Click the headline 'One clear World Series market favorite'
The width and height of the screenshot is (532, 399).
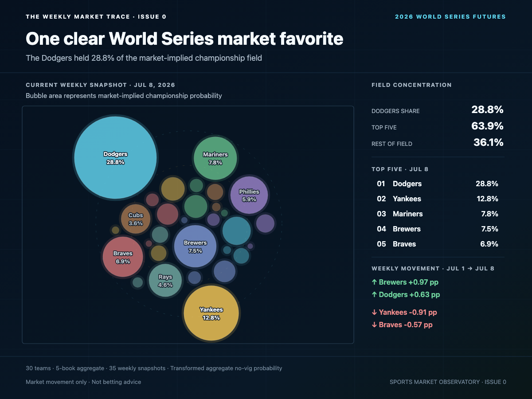[184, 39]
